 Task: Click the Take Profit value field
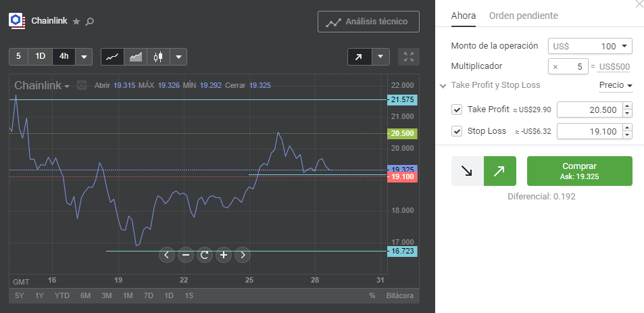(590, 110)
